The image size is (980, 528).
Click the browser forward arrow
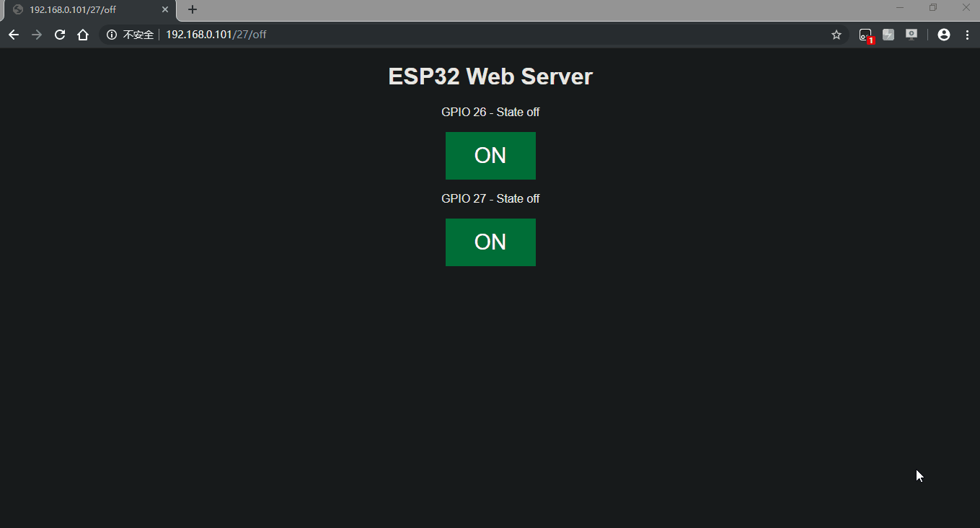(37, 35)
